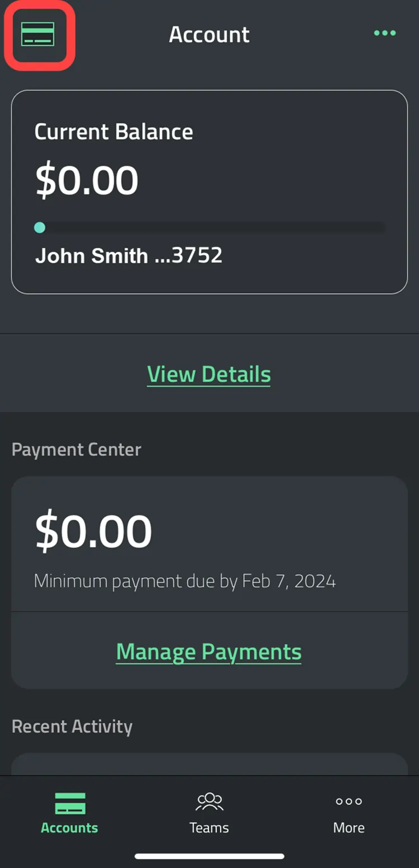Open the Teams people icon
419x868 pixels.
[209, 801]
